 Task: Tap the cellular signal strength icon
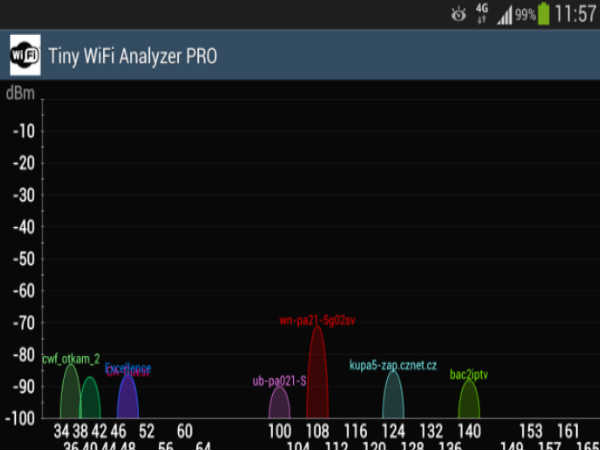[504, 14]
